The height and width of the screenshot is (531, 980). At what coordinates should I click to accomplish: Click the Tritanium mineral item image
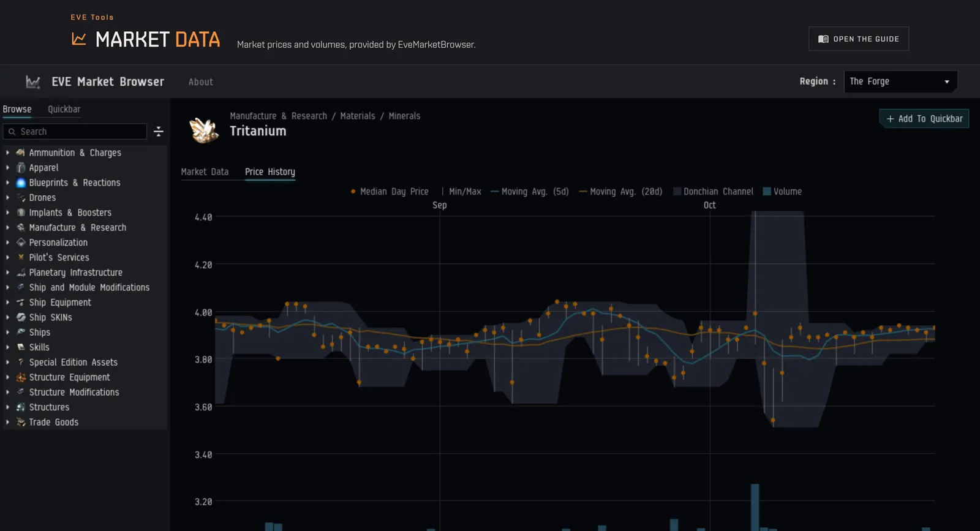[x=204, y=130]
